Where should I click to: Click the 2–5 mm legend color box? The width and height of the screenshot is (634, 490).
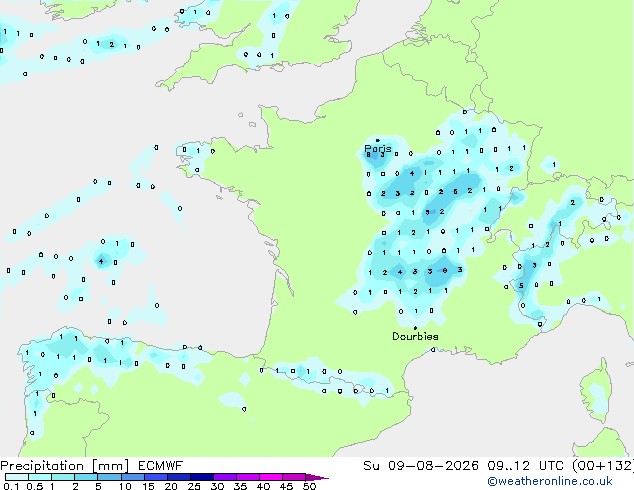[x=86, y=477]
